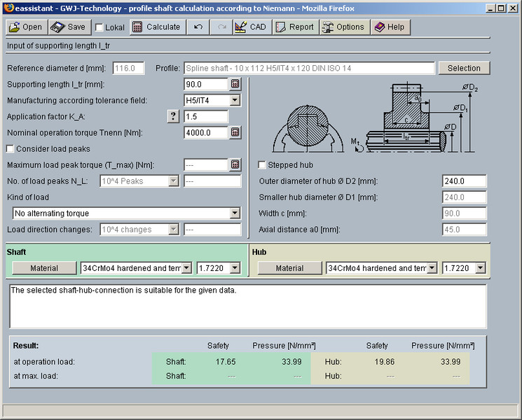Enable Consider load peaks checkbox
The image size is (522, 420).
coord(11,149)
